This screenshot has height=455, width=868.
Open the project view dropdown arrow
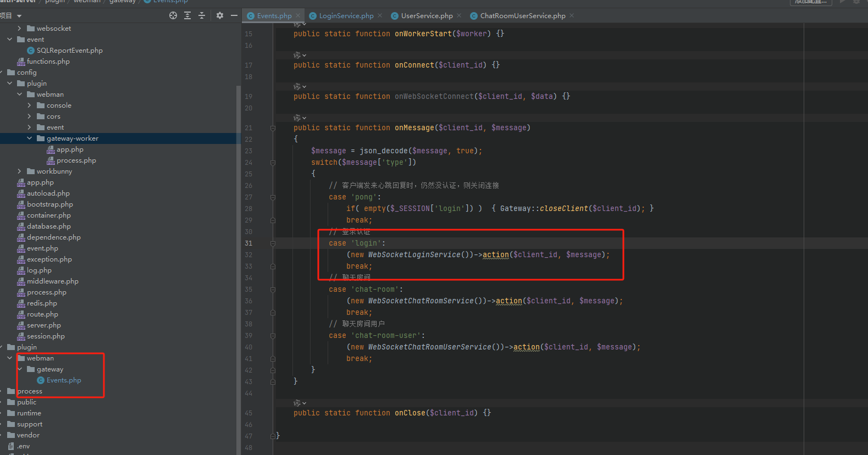pyautogui.click(x=19, y=16)
